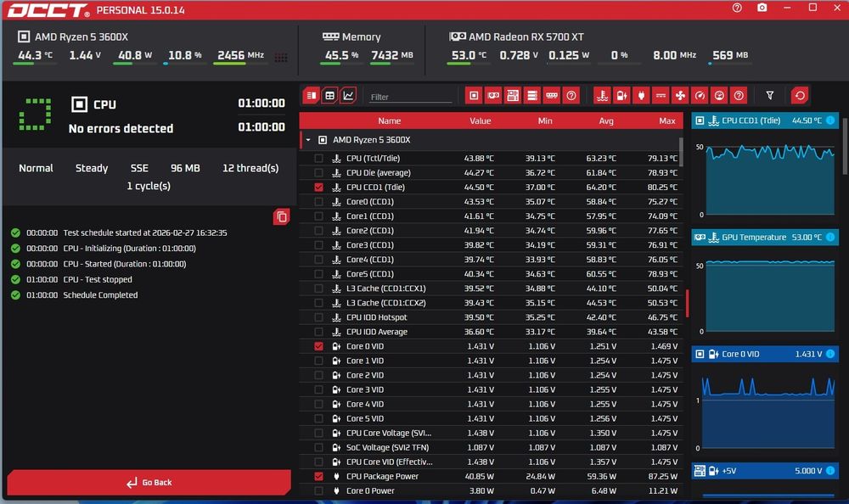The height and width of the screenshot is (504, 849).
Task: Check the L3 Cache (CCD1:CCX1) checkbox
Action: click(318, 288)
